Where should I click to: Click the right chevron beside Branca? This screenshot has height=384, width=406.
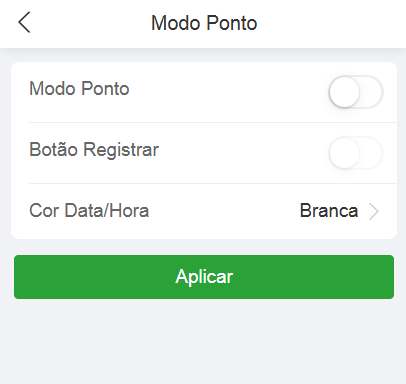click(x=374, y=211)
